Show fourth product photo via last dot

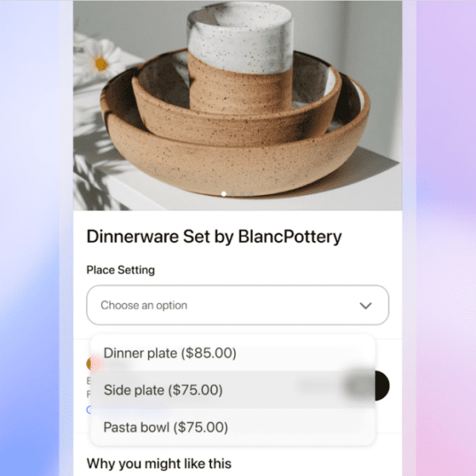click(251, 194)
